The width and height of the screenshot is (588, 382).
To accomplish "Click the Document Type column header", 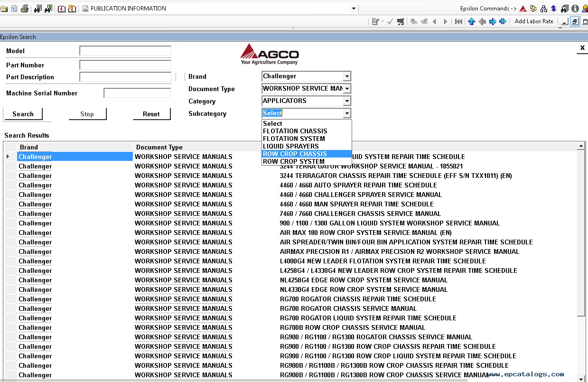I will (x=205, y=147).
